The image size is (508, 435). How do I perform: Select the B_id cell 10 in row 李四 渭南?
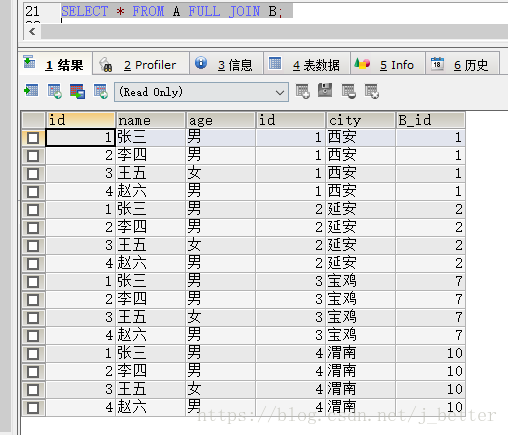(x=430, y=371)
